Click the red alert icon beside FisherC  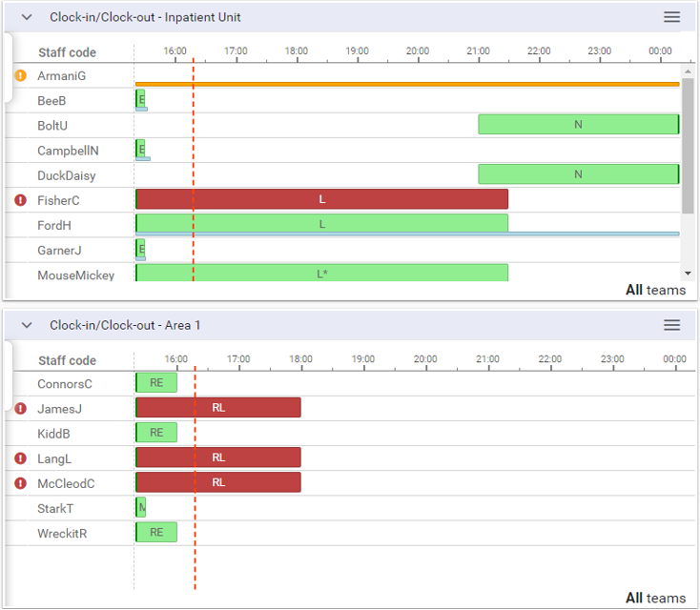pos(21,200)
